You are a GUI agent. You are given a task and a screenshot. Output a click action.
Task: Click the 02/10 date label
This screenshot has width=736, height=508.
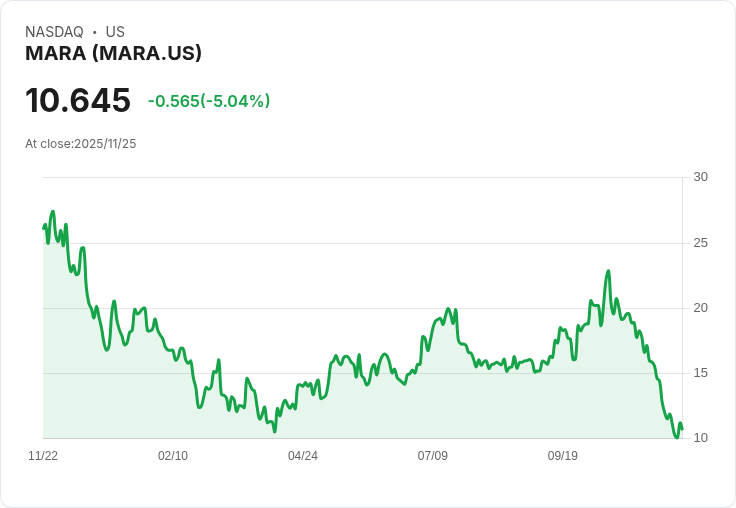(173, 455)
